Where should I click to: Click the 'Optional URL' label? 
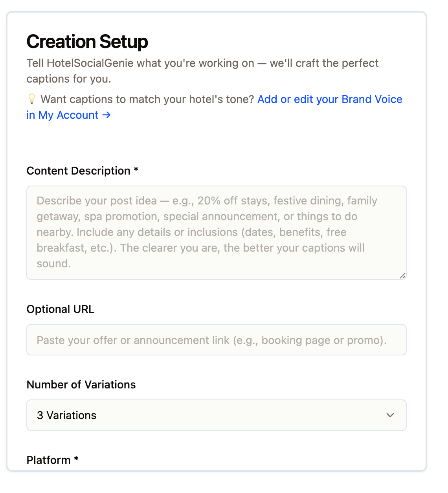pyautogui.click(x=61, y=309)
